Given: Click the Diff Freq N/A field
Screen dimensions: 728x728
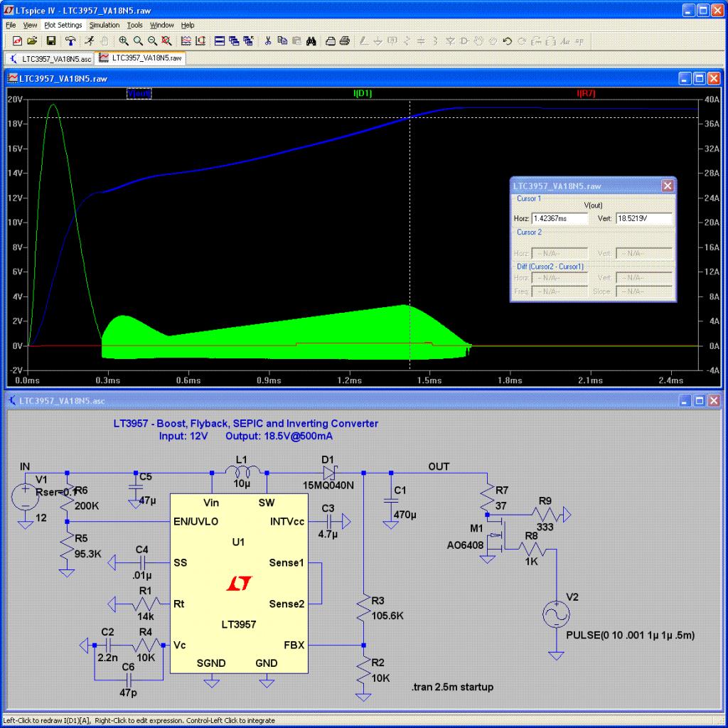Looking at the screenshot, I should coord(560,291).
